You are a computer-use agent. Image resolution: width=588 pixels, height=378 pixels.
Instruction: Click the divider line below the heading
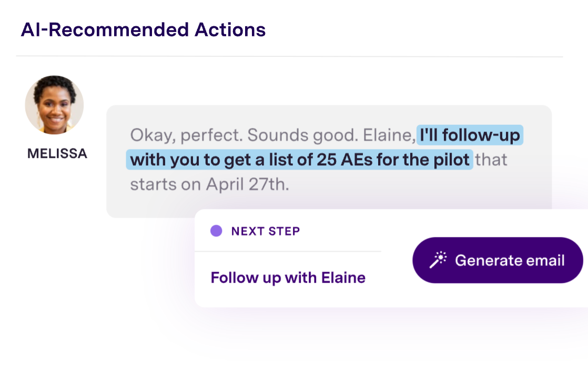pyautogui.click(x=289, y=56)
